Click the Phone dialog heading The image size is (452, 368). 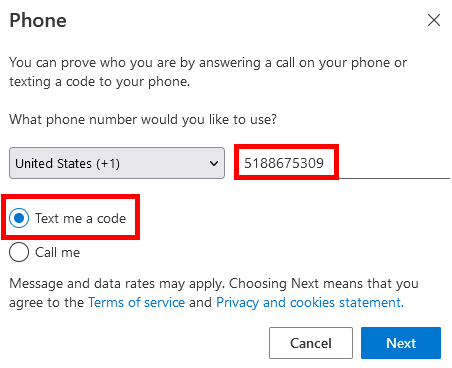click(38, 20)
